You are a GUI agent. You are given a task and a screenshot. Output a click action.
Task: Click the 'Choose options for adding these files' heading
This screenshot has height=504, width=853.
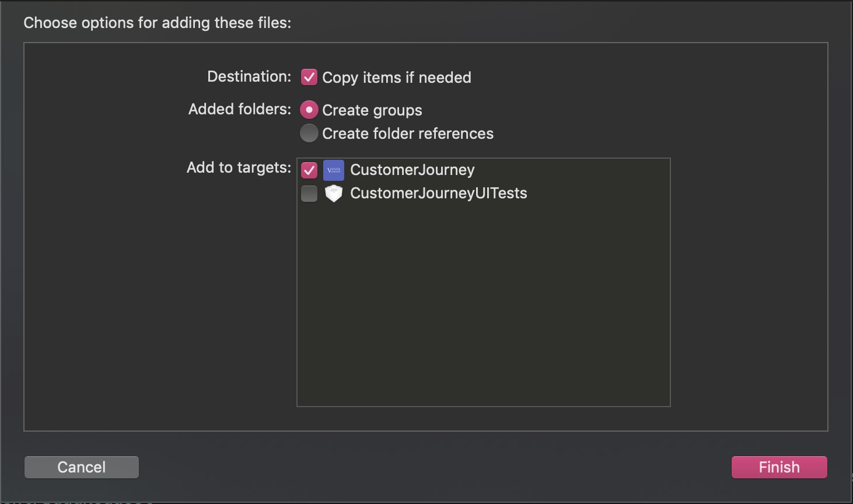157,23
